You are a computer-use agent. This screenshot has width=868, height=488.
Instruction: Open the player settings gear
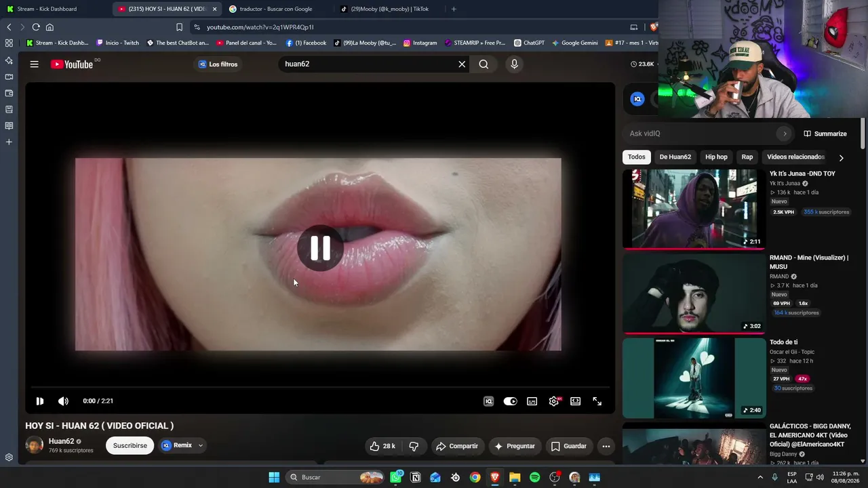(554, 401)
